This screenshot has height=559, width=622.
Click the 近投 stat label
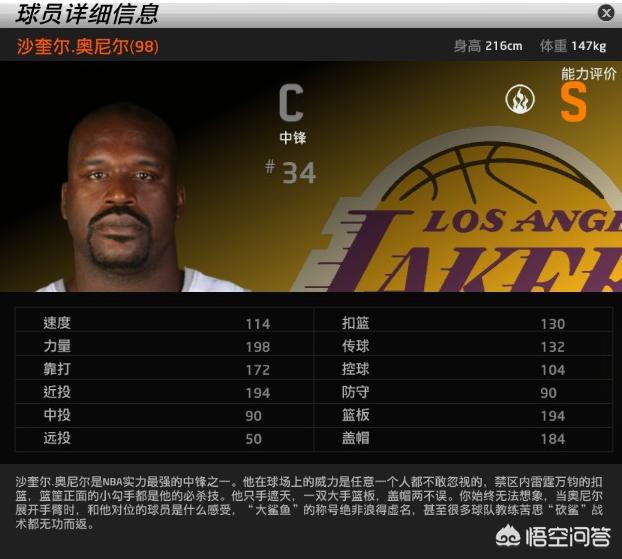57,392
